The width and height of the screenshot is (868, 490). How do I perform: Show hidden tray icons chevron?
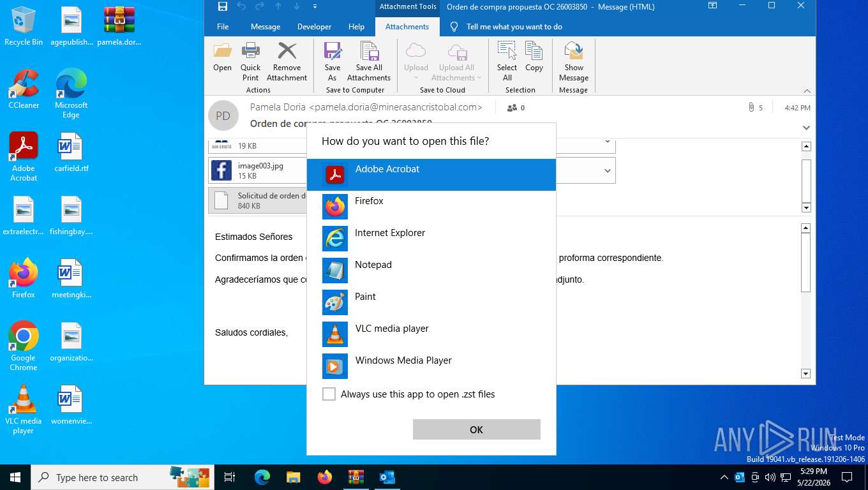click(x=724, y=477)
